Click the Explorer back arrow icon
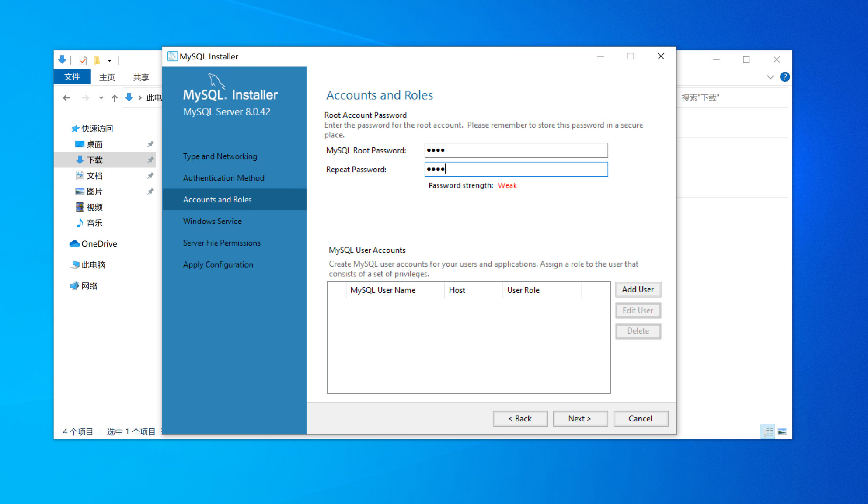868x504 pixels. (66, 98)
